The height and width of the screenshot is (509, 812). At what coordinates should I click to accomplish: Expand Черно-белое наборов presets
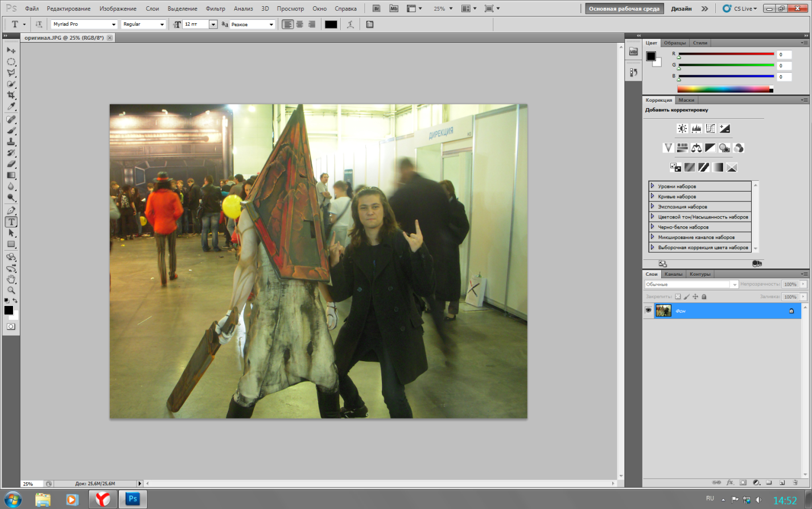(652, 227)
